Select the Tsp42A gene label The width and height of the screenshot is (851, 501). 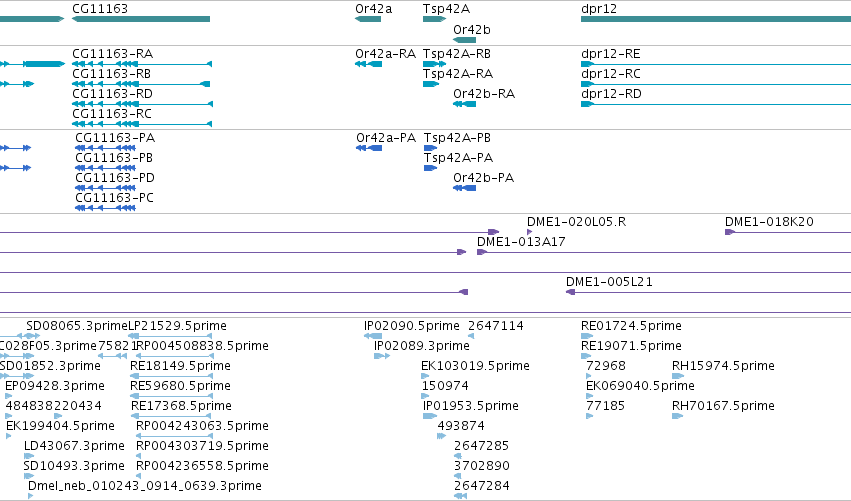click(446, 9)
